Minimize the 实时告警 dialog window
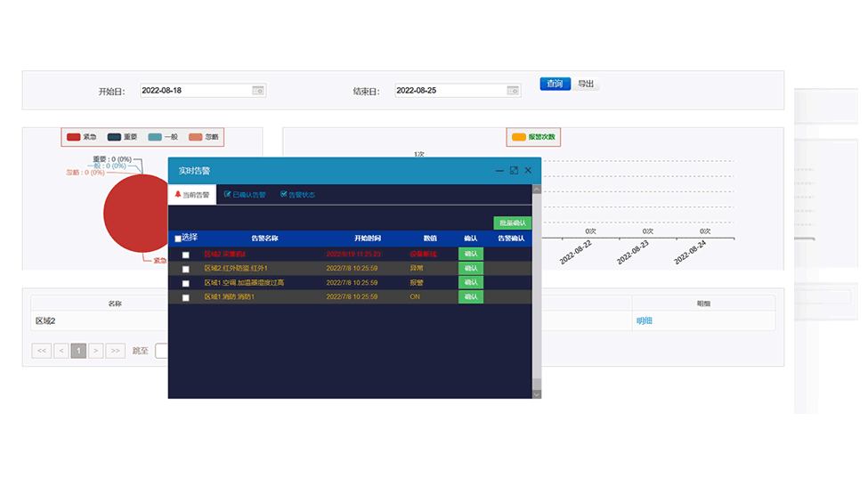This screenshot has height=502, width=868. pos(499,170)
